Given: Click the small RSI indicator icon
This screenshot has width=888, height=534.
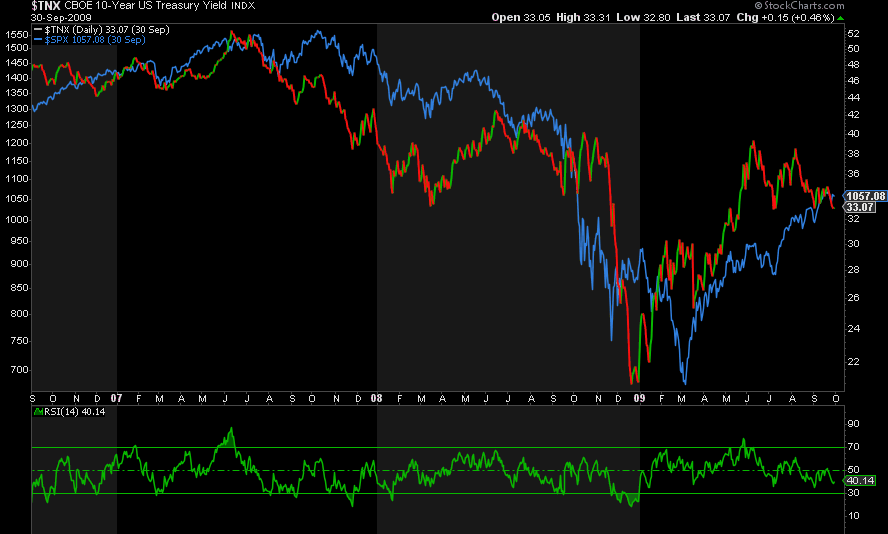Looking at the screenshot, I should pos(39,412).
